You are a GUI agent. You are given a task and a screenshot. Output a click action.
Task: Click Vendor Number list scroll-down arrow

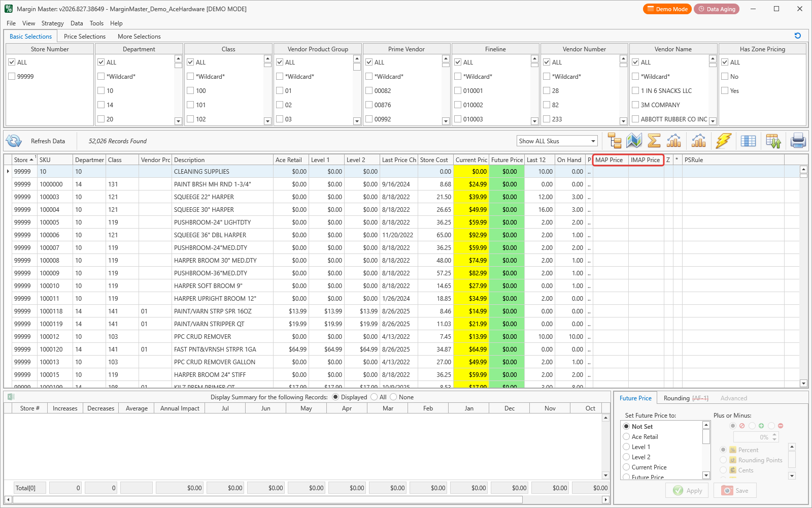[623, 121]
